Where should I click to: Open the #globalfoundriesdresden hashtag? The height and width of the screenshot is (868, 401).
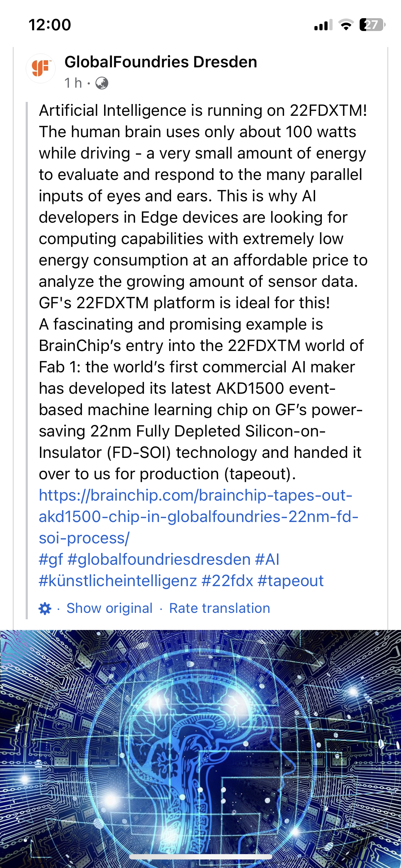point(159,559)
